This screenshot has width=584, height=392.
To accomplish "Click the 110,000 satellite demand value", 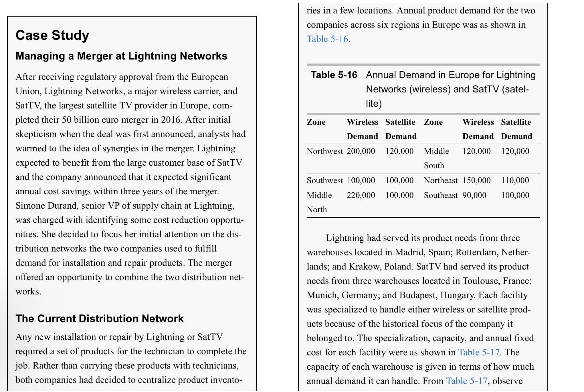I will 515,181.
